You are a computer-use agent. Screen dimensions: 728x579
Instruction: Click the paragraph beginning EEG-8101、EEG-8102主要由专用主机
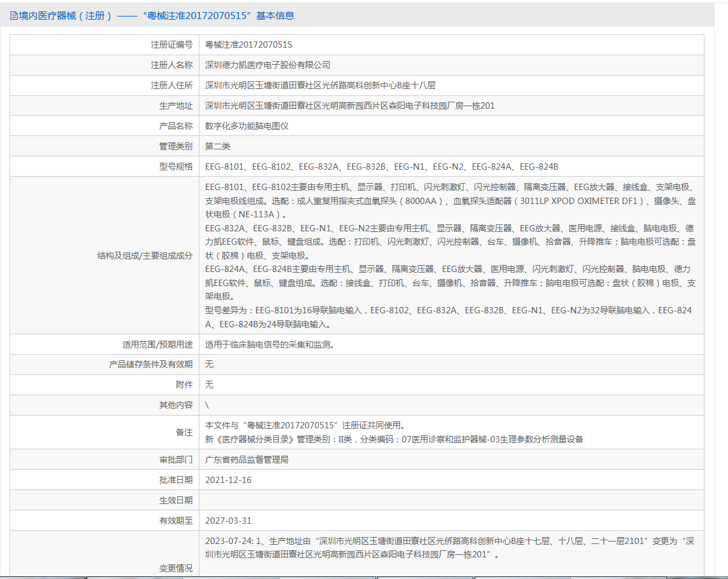pyautogui.click(x=450, y=201)
